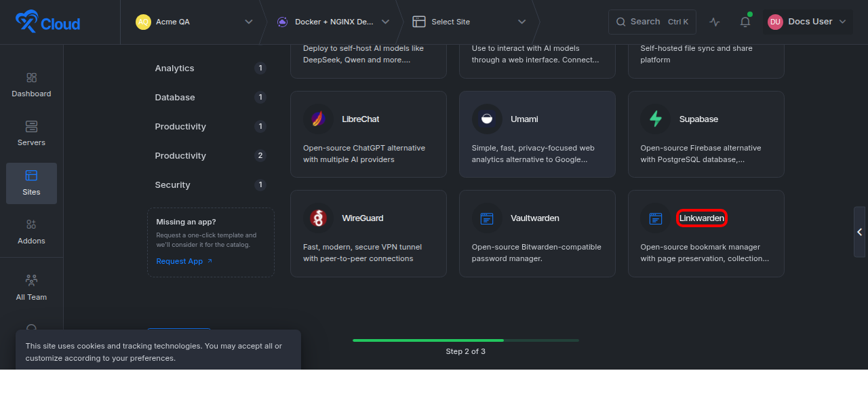Choose the LibreChat app title
This screenshot has height=413, width=868.
coord(361,119)
